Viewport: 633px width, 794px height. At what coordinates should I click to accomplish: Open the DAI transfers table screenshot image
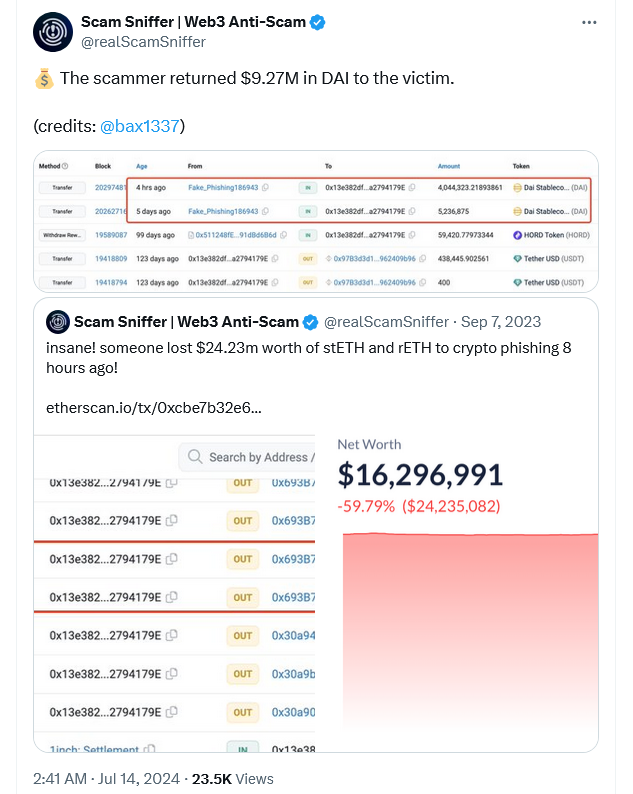[316, 221]
